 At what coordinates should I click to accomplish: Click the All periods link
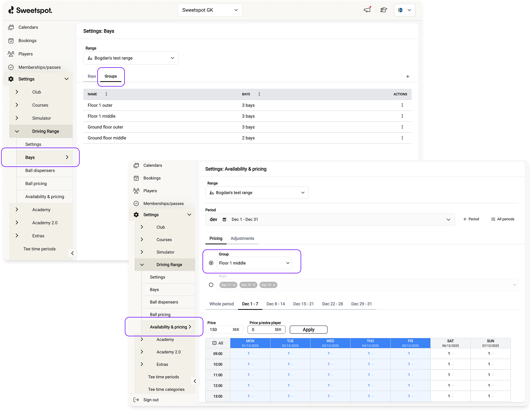[x=503, y=219]
